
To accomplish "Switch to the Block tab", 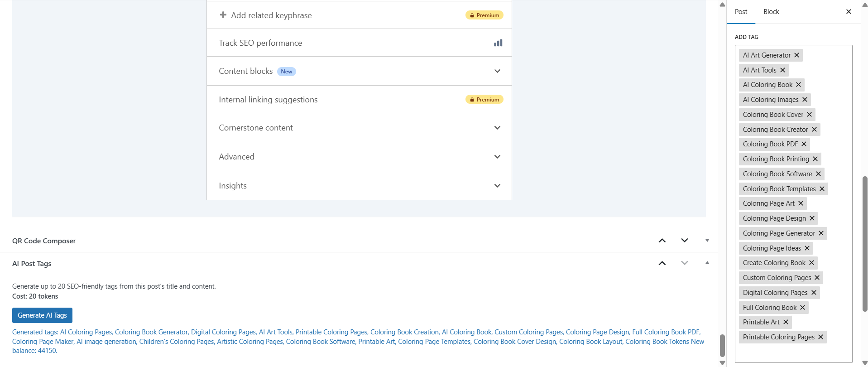I will coord(771,12).
